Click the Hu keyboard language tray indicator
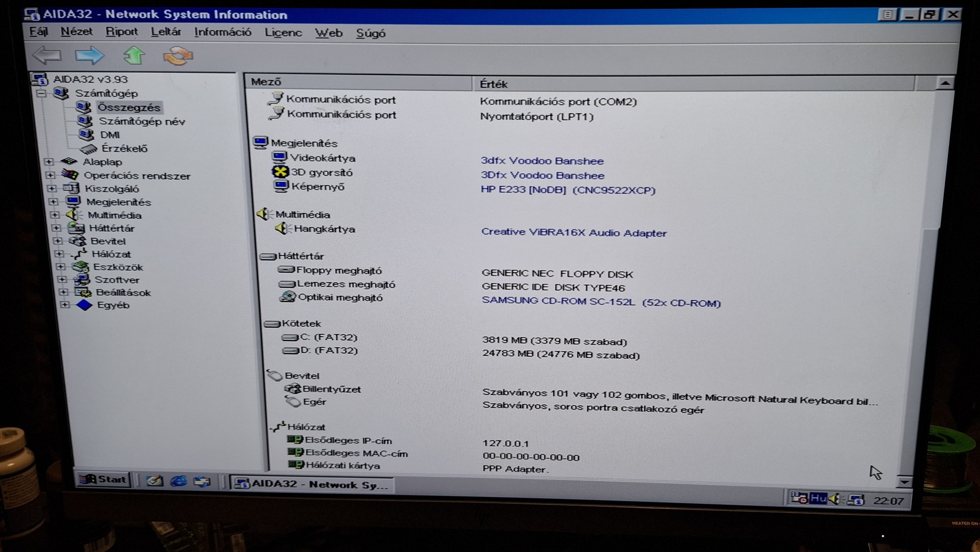 pos(818,499)
